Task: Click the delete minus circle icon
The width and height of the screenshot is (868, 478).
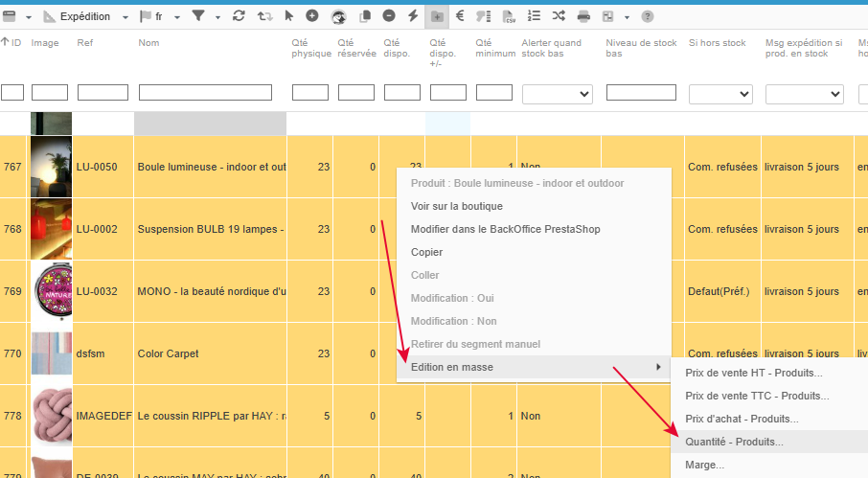Action: (389, 16)
